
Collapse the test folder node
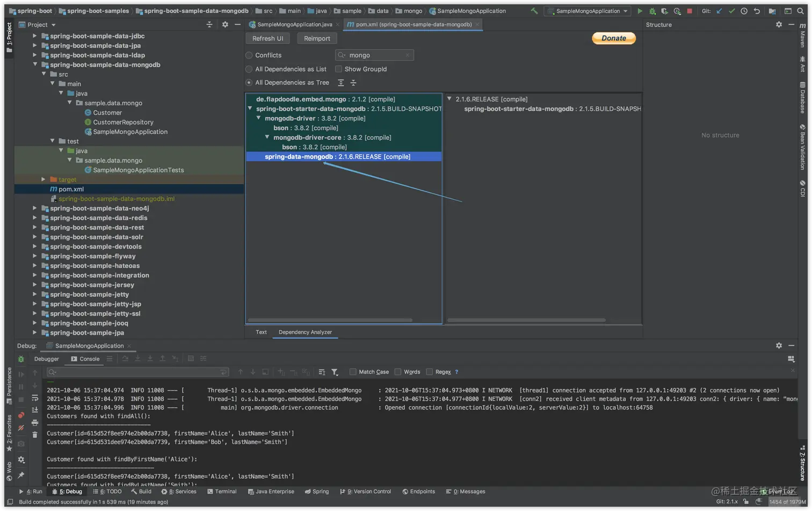[53, 141]
